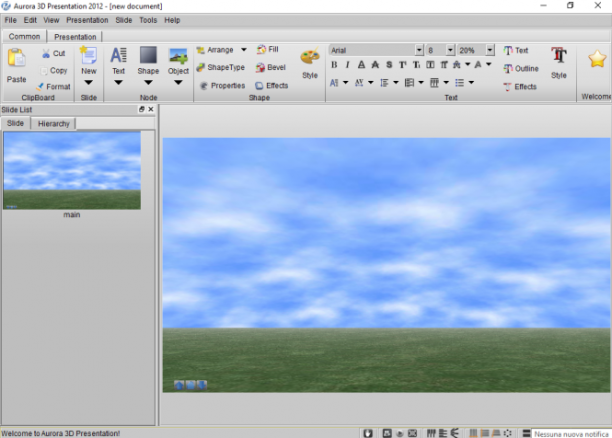
Task: Open the Slide menu
Action: click(x=124, y=20)
